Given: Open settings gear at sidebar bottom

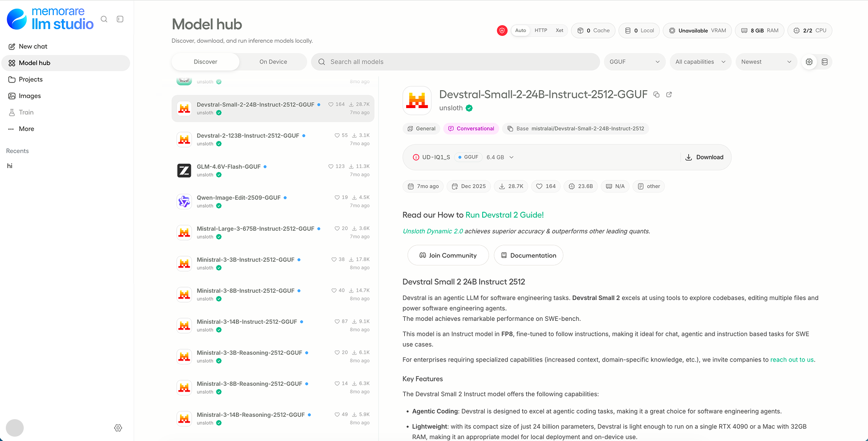Looking at the screenshot, I should click(118, 428).
